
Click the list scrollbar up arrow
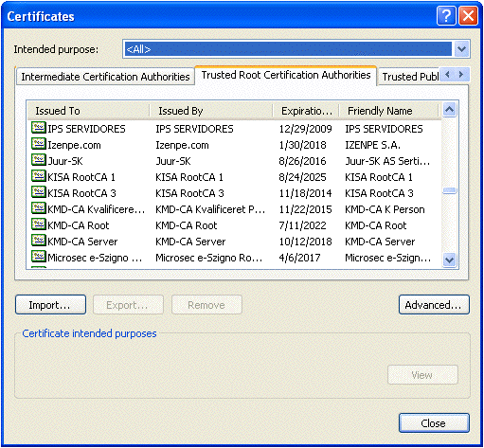point(449,110)
